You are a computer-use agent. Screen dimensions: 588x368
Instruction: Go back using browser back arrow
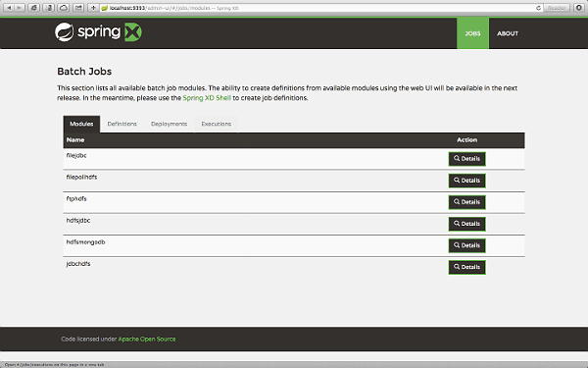click(10, 8)
